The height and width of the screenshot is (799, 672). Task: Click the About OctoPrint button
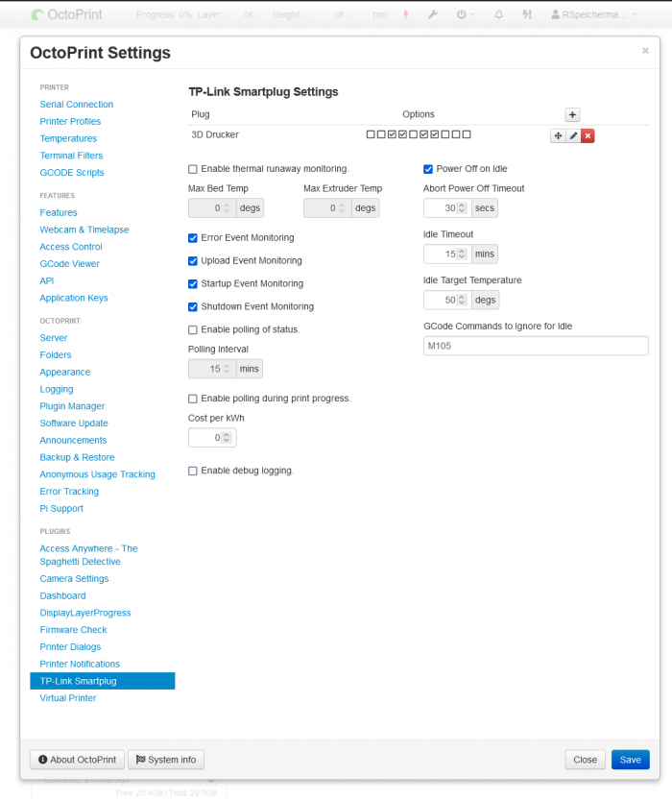pyautogui.click(x=76, y=760)
